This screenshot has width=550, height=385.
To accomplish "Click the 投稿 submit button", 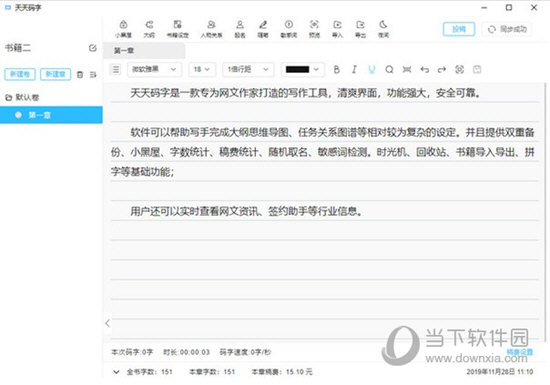I will pos(459,29).
